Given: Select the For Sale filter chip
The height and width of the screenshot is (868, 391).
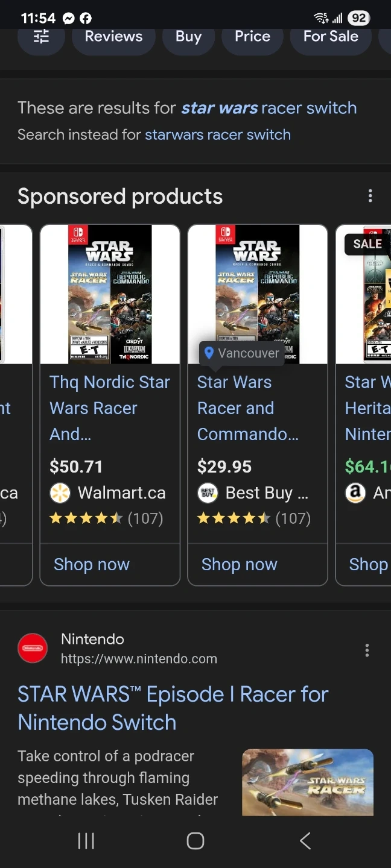Looking at the screenshot, I should click(331, 37).
